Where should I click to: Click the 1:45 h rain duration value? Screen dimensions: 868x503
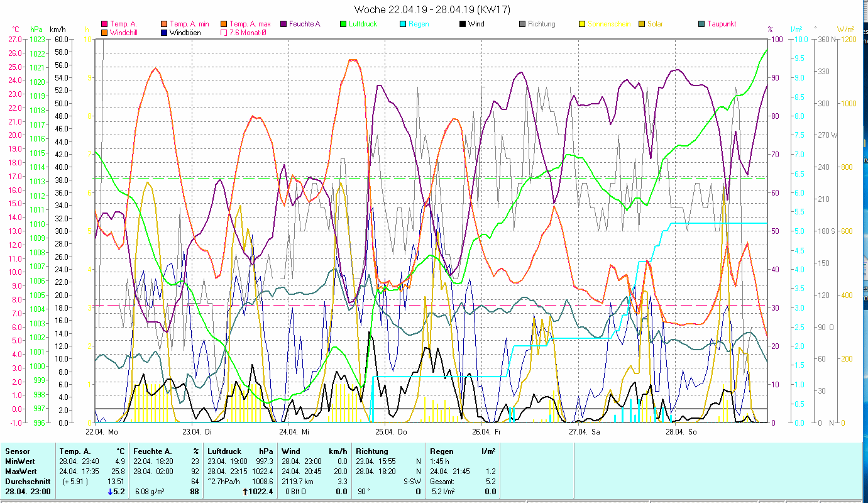click(440, 462)
